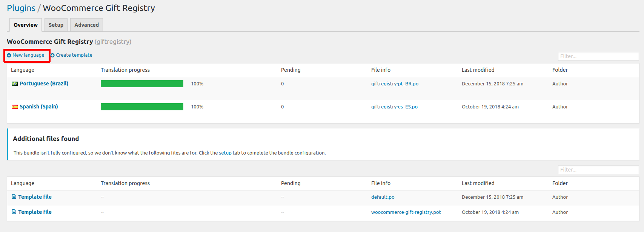Click the 100% value in the Portuguese row

pos(197,84)
